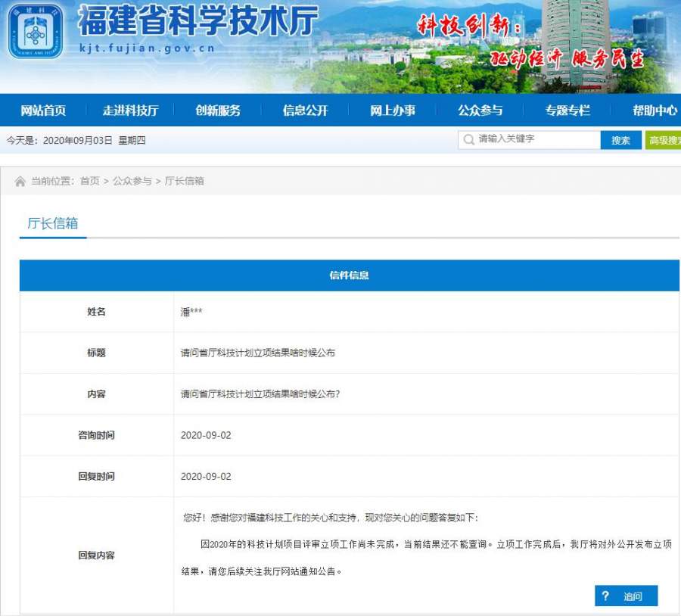681x616 pixels.
Task: Open the 网站首页 navigation item
Action: (43, 110)
